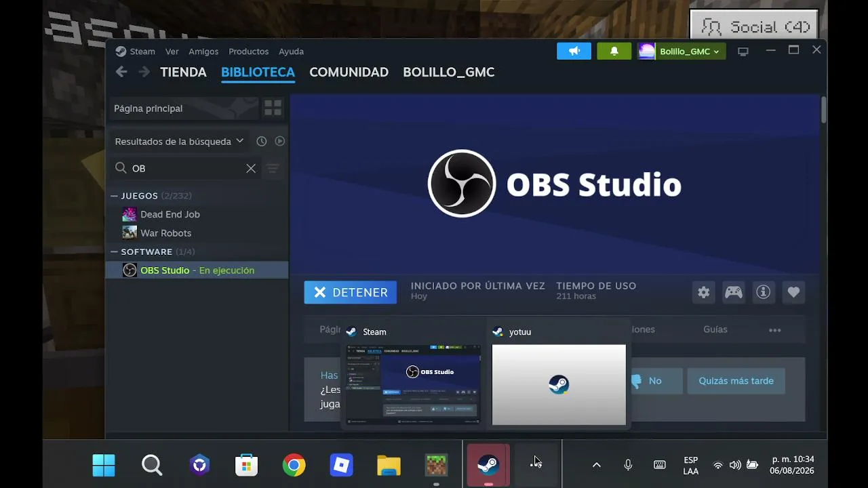Screen dimensions: 868x488
Task: Switch to the COMUNIDAD tab
Action: 349,72
